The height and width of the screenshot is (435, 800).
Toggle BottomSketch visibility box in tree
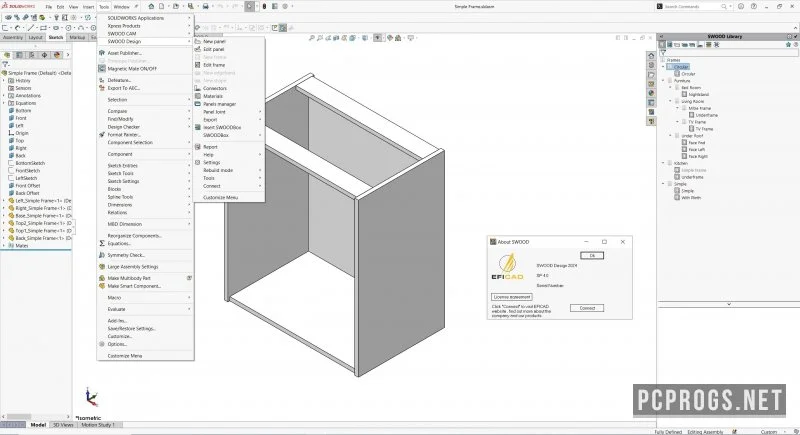11,163
